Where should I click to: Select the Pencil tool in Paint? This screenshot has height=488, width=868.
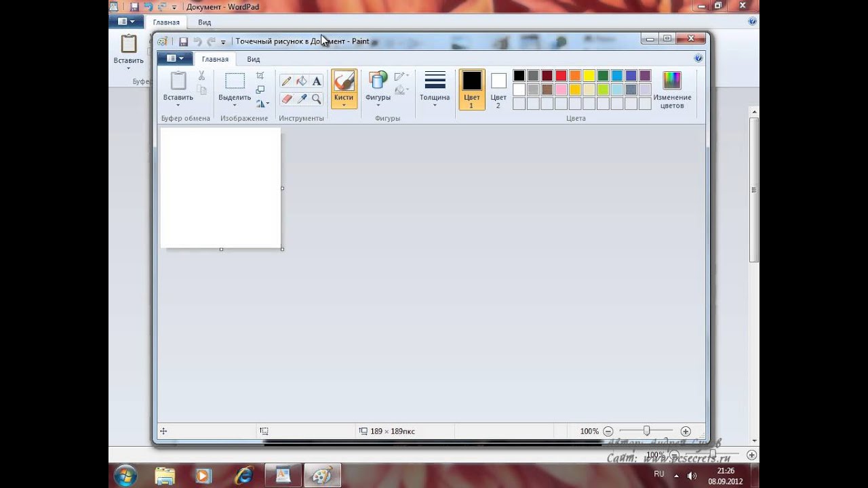click(287, 81)
